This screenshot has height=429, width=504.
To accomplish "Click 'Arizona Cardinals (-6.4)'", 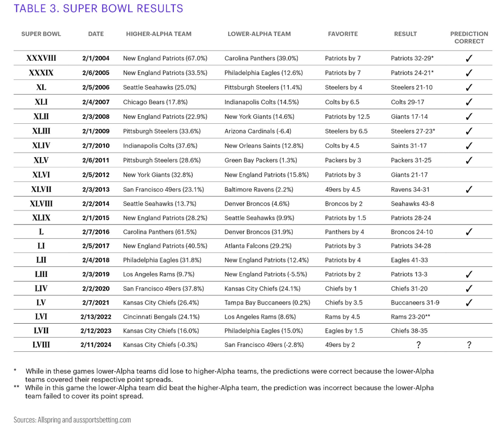I will click(x=257, y=131).
